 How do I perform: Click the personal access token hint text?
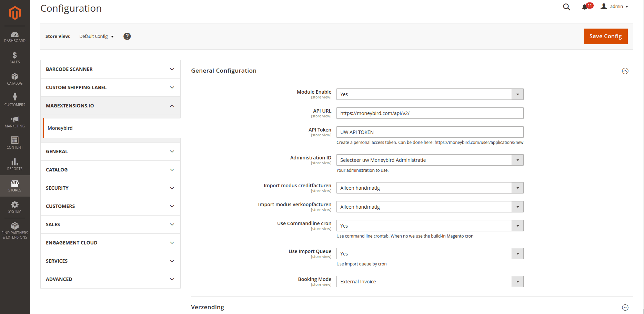430,143
